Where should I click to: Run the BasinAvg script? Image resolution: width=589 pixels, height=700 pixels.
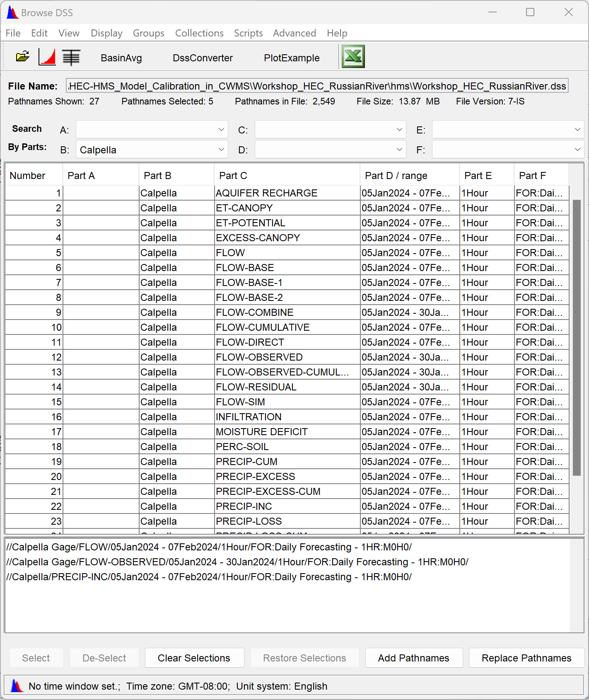121,58
